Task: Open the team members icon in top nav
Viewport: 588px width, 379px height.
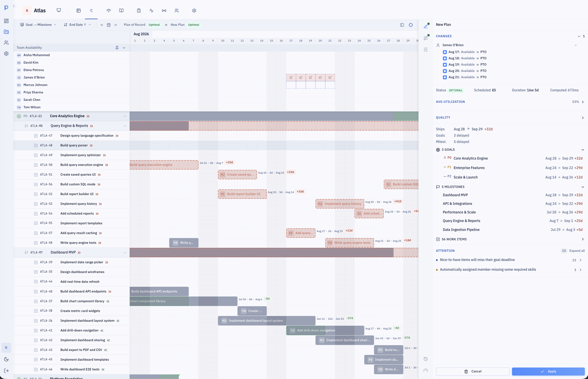Action: click(x=177, y=11)
